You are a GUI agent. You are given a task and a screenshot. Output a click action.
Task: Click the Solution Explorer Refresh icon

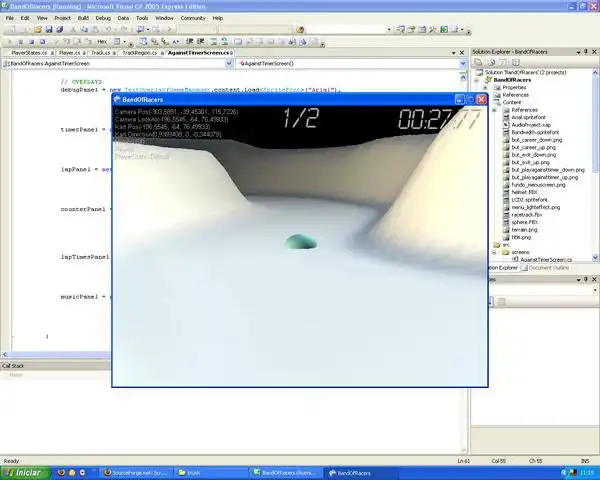(x=503, y=62)
